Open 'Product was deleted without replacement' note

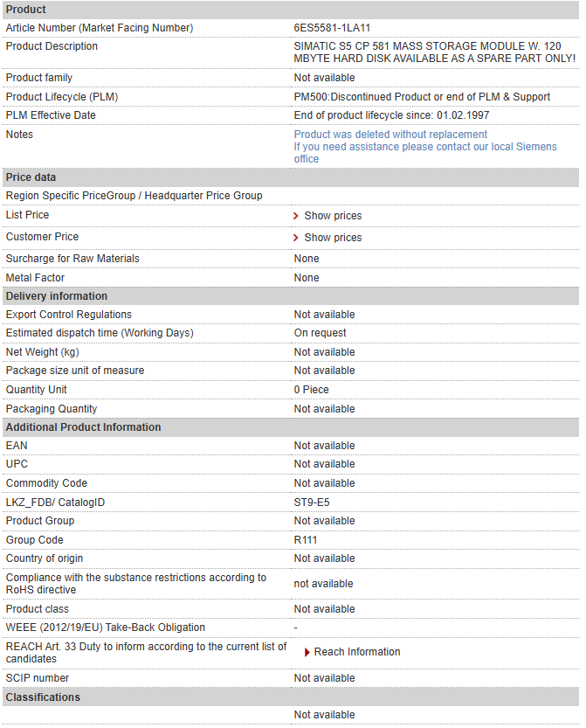click(390, 135)
